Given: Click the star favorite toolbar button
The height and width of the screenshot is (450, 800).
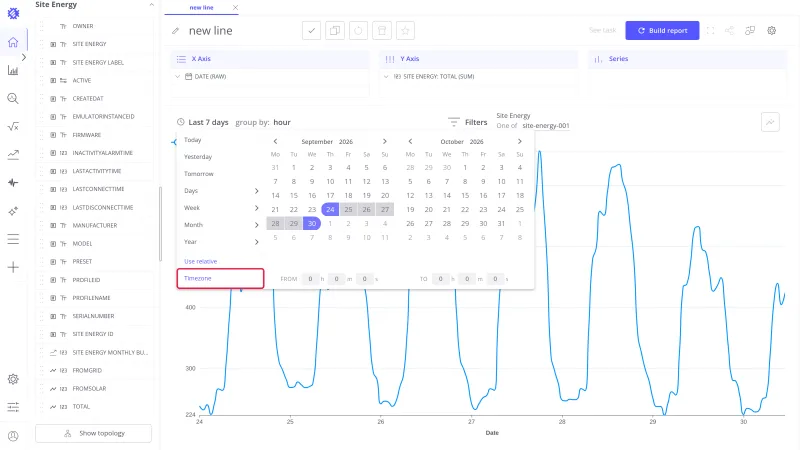Looking at the screenshot, I should [x=405, y=31].
